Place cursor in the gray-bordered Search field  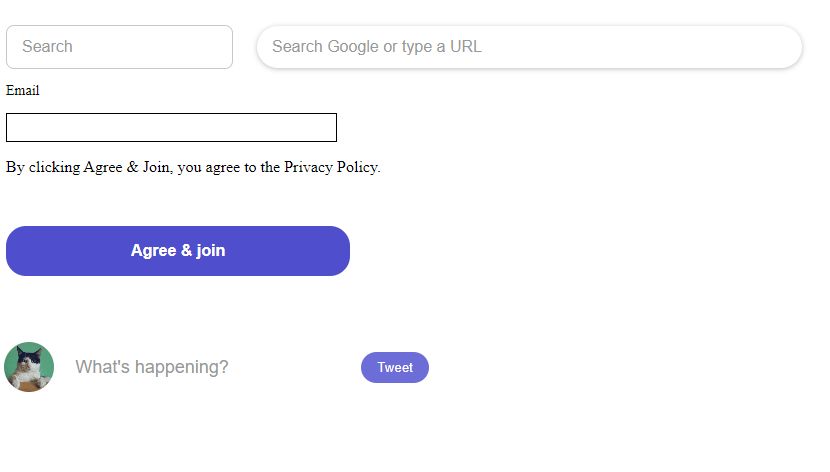pos(119,47)
